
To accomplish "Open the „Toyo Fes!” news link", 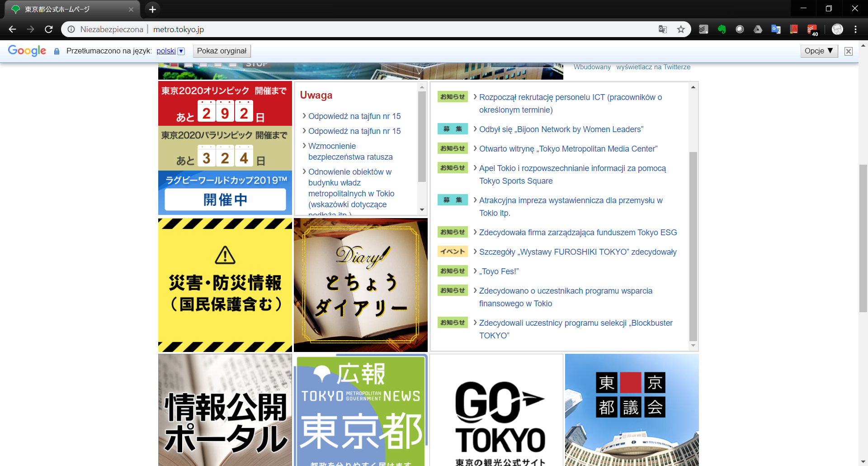I will coord(499,271).
